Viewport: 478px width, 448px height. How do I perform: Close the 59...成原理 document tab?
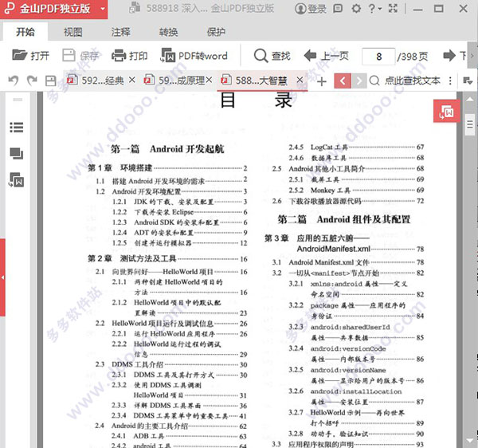(x=209, y=80)
